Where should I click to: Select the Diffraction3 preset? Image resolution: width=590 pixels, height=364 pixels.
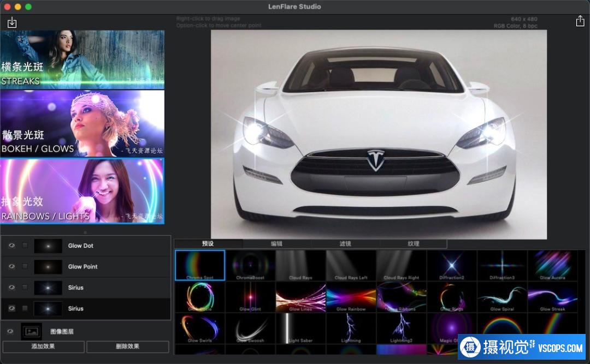[503, 265]
